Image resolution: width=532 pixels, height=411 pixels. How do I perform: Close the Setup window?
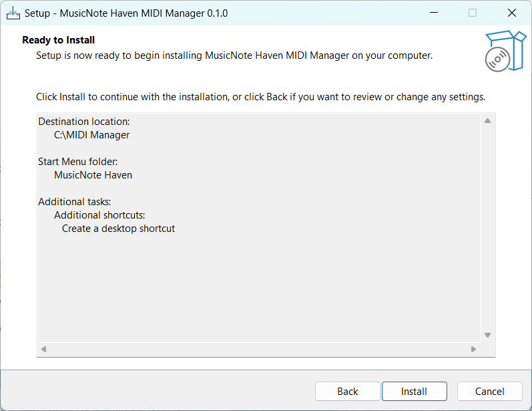click(512, 13)
